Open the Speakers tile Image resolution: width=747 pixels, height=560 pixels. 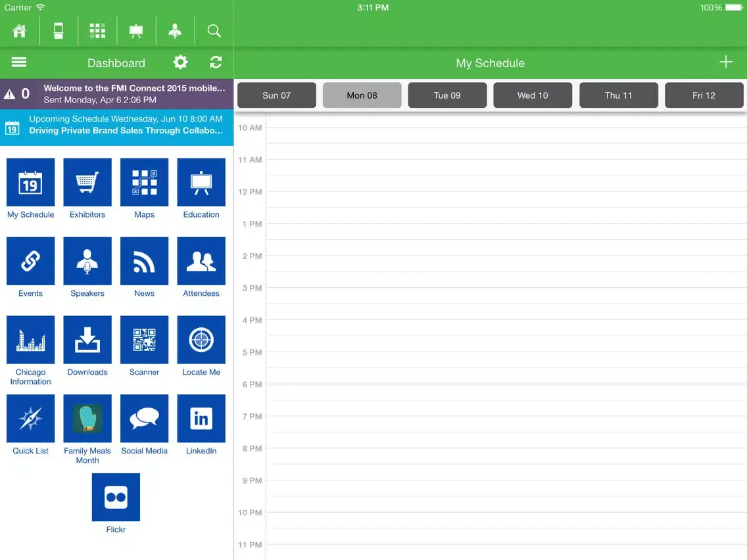point(87,261)
